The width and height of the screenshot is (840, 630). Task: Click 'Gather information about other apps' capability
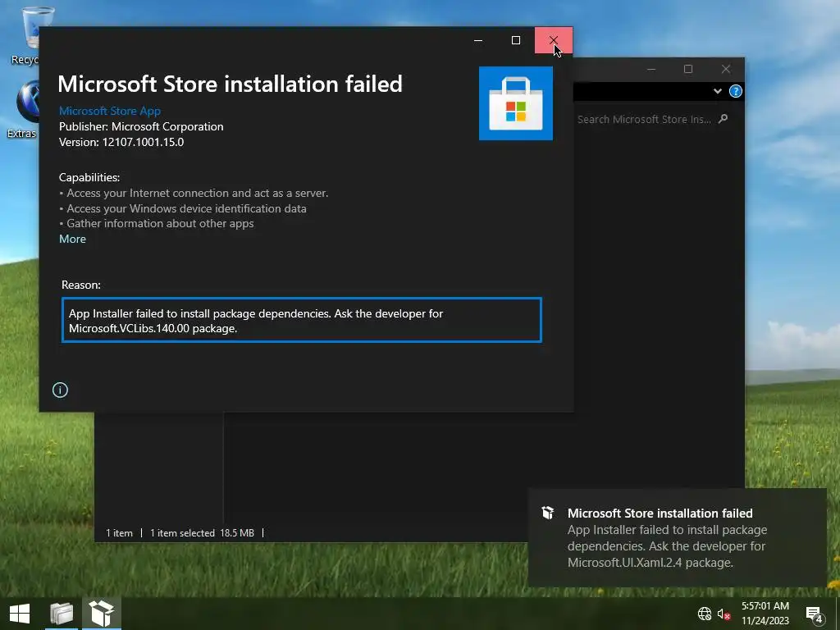(x=160, y=223)
